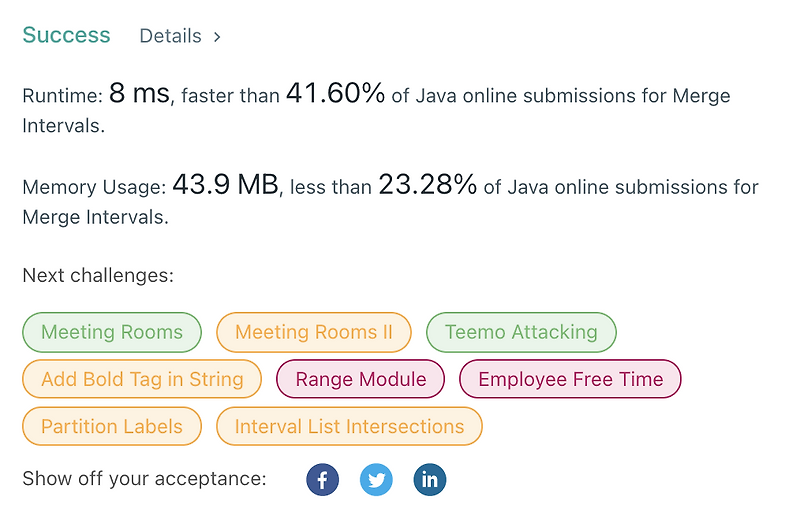Image resolution: width=800 pixels, height=523 pixels.
Task: Share acceptance on Facebook
Action: click(x=322, y=480)
